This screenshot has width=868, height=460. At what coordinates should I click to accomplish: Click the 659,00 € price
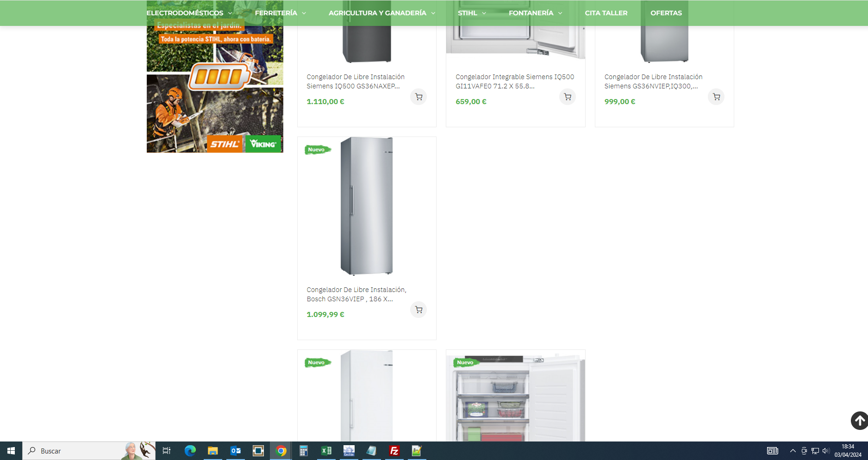point(471,102)
